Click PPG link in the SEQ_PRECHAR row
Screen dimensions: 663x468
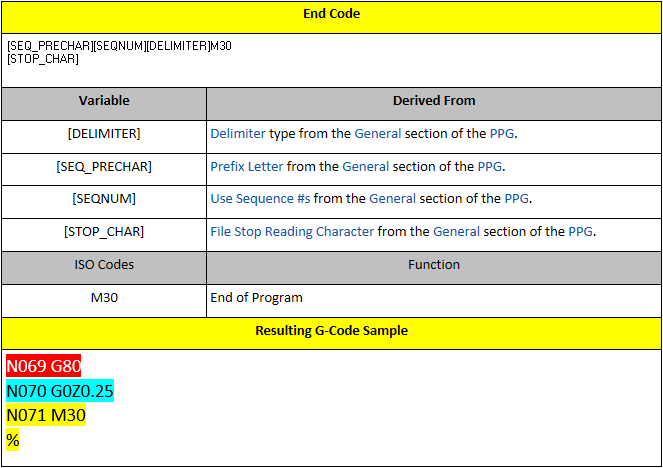[490, 166]
